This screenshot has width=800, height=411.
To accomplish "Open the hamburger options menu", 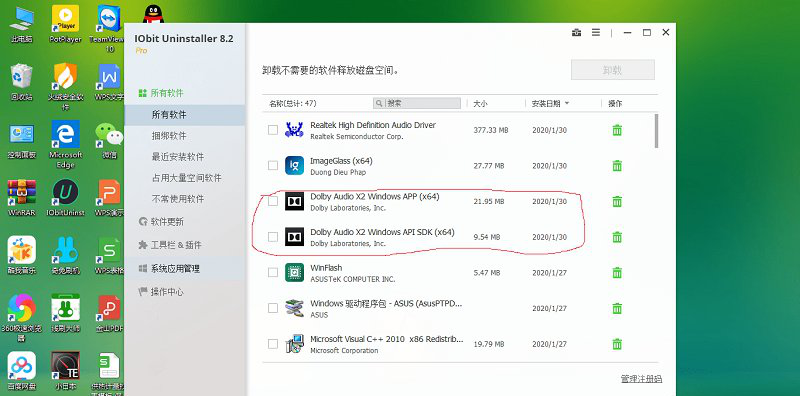I will click(596, 32).
